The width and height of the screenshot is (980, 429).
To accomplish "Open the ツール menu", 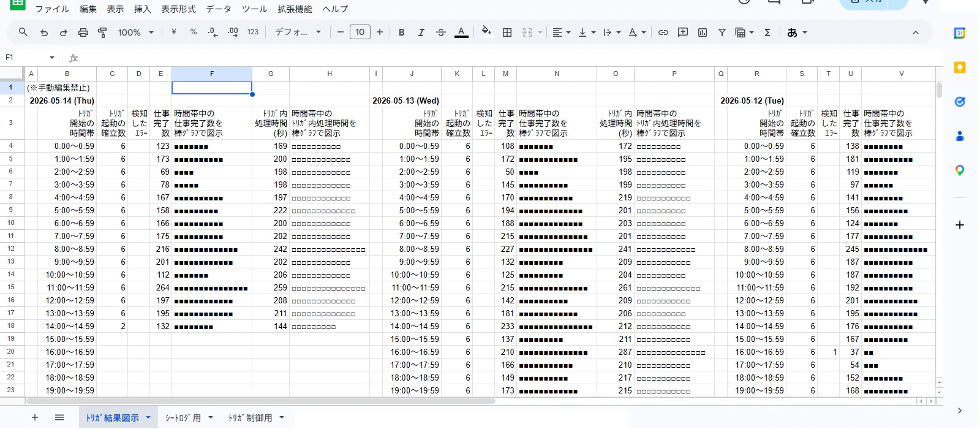I will pyautogui.click(x=254, y=9).
